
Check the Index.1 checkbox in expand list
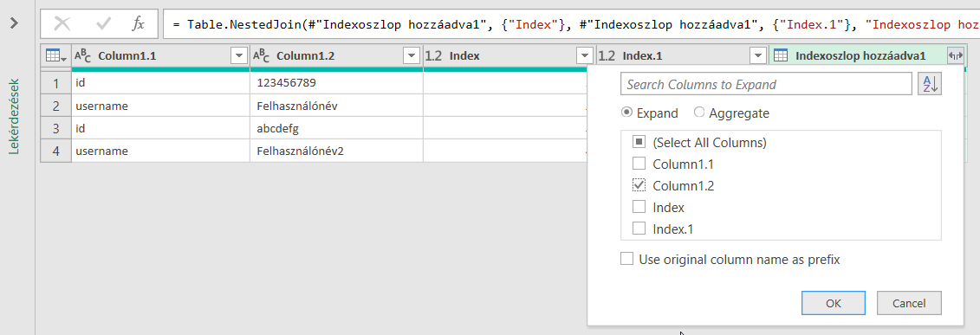pyautogui.click(x=639, y=229)
